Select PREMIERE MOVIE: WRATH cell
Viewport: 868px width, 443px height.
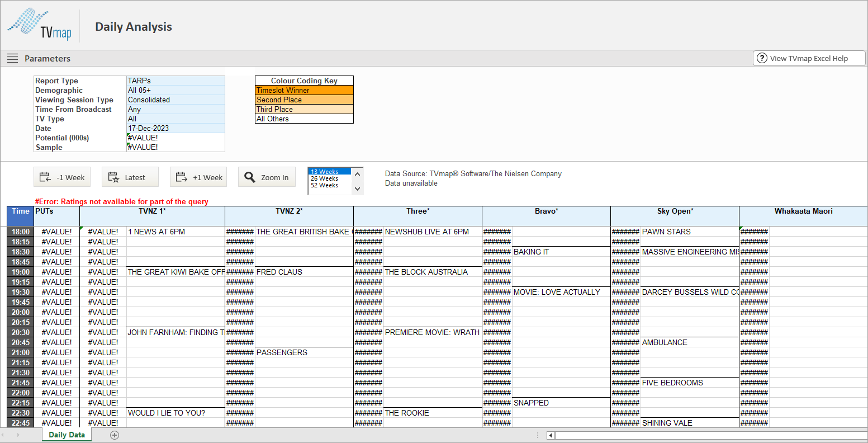(x=433, y=332)
